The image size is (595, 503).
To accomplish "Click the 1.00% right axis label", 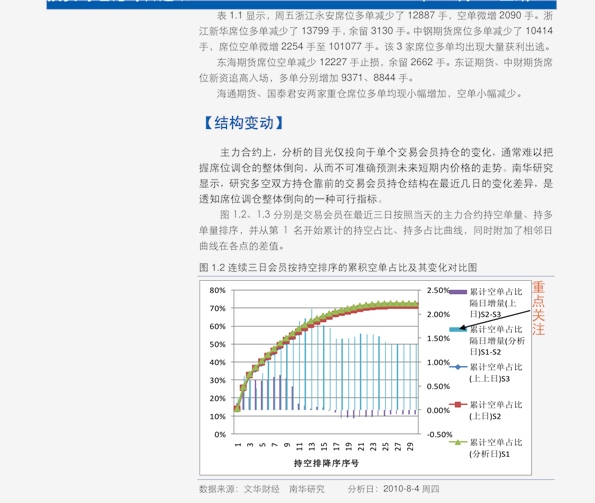I will pos(438,362).
